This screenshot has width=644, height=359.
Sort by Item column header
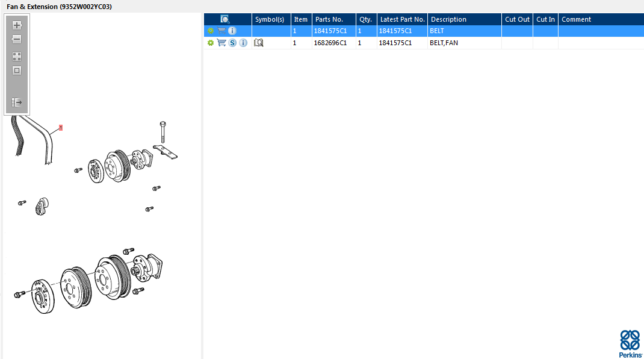(x=301, y=19)
